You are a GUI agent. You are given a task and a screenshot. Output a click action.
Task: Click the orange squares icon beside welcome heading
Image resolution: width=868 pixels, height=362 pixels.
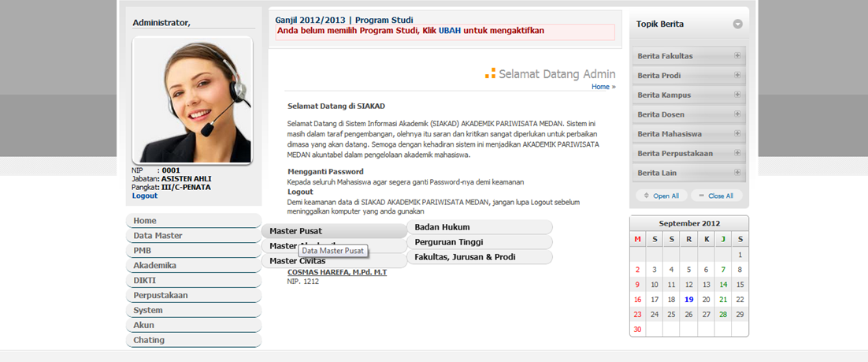pyautogui.click(x=490, y=73)
